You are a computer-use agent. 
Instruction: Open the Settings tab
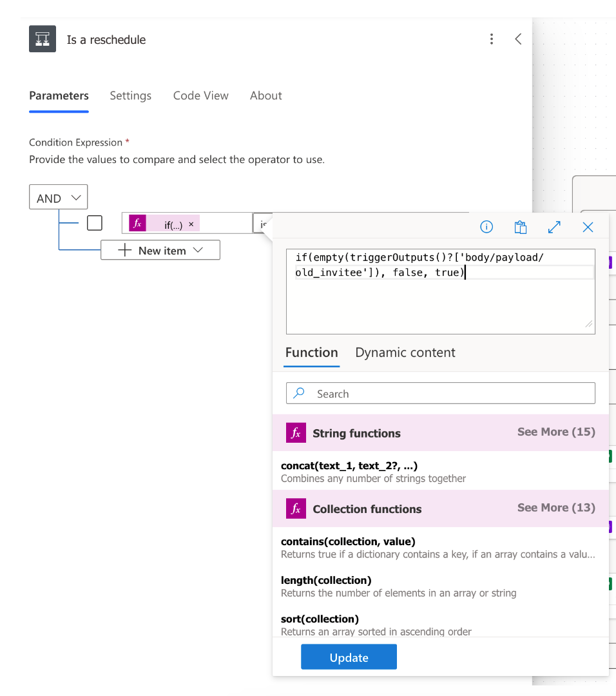[130, 95]
